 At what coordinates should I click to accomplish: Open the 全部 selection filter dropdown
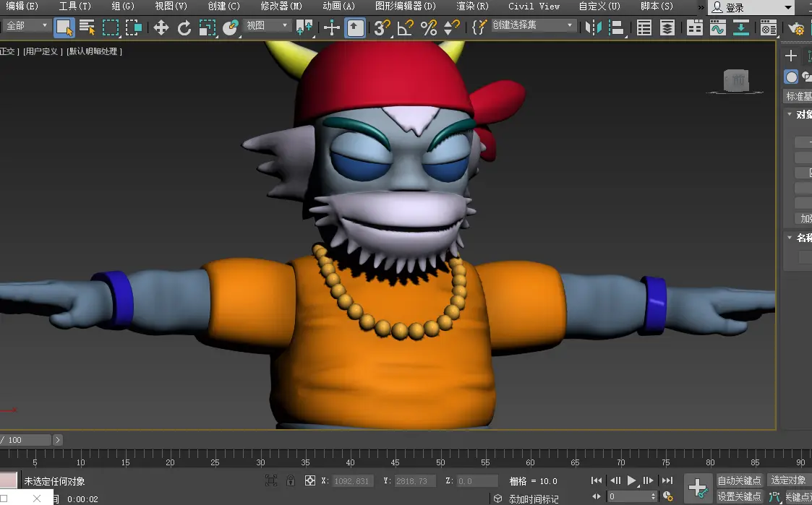(x=26, y=26)
